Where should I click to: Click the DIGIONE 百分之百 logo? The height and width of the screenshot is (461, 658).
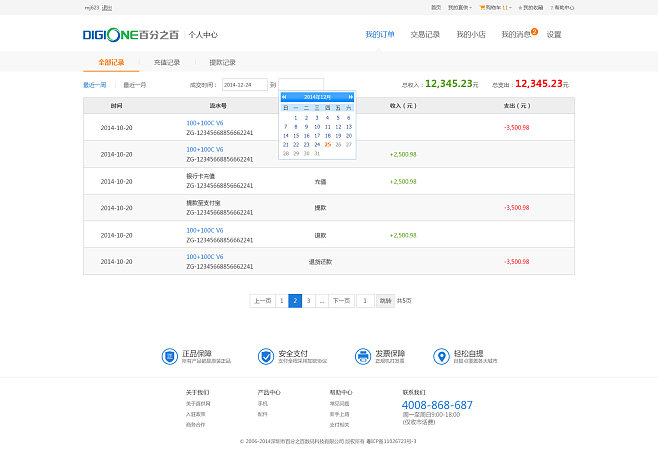pyautogui.click(x=131, y=35)
